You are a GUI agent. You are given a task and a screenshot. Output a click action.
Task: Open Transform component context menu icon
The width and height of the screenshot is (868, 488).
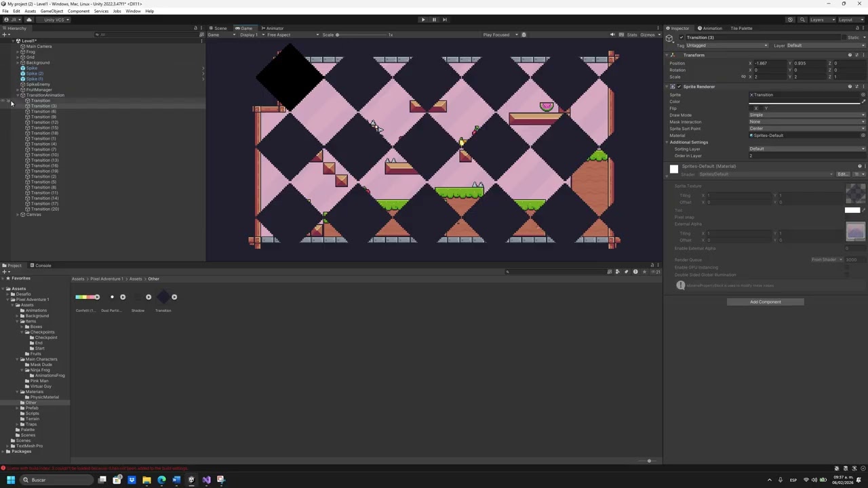[863, 55]
